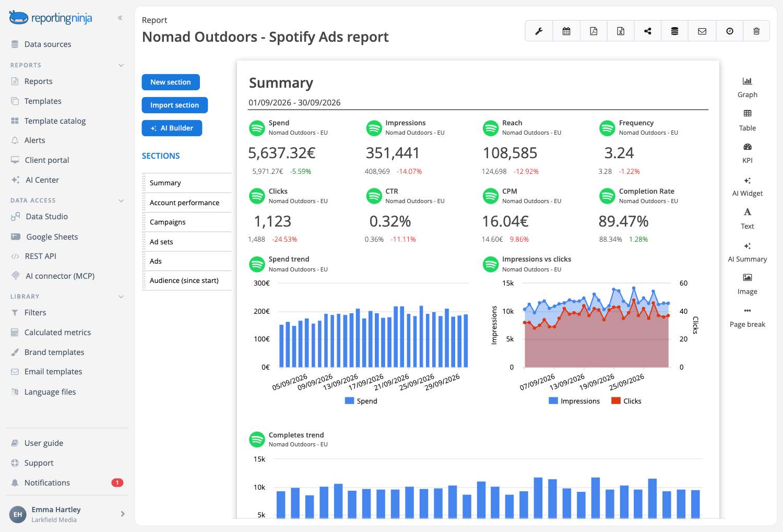Send the report by email
This screenshot has height=532, width=783.
pos(702,31)
